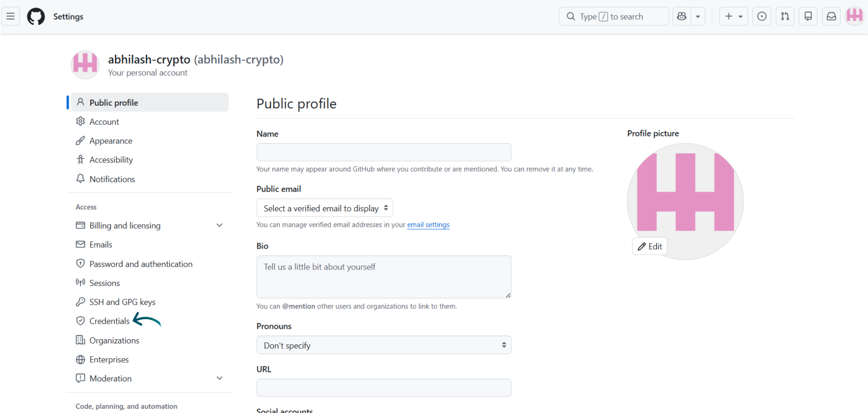Open the Organizations settings page
Image resolution: width=868 pixels, height=413 pixels.
coord(114,340)
